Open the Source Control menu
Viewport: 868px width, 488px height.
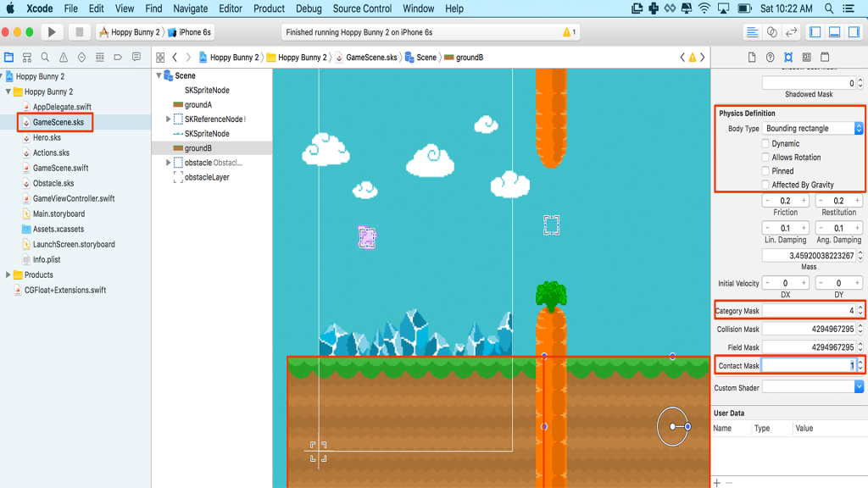click(362, 8)
